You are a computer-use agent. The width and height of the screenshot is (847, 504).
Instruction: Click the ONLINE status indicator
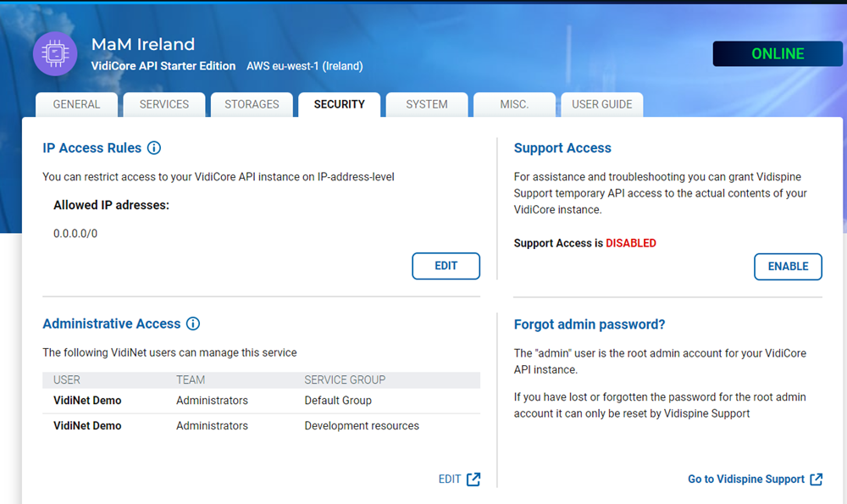778,54
